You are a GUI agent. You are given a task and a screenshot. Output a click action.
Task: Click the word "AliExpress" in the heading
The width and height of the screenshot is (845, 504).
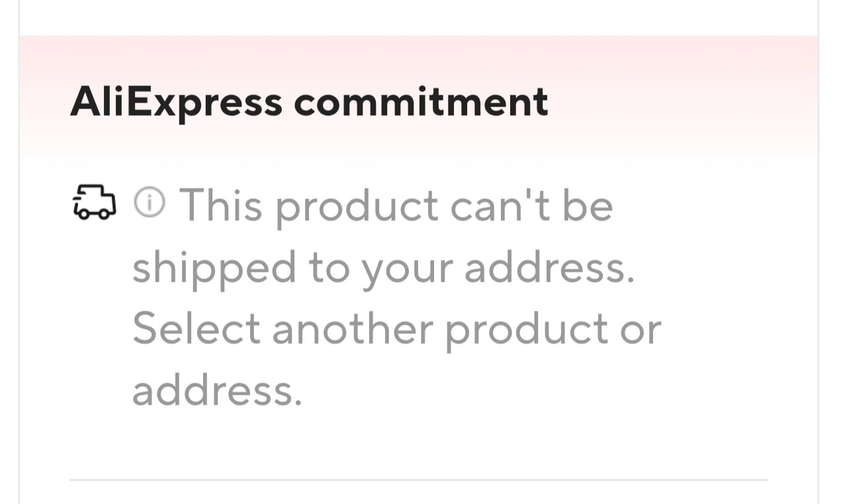click(176, 102)
